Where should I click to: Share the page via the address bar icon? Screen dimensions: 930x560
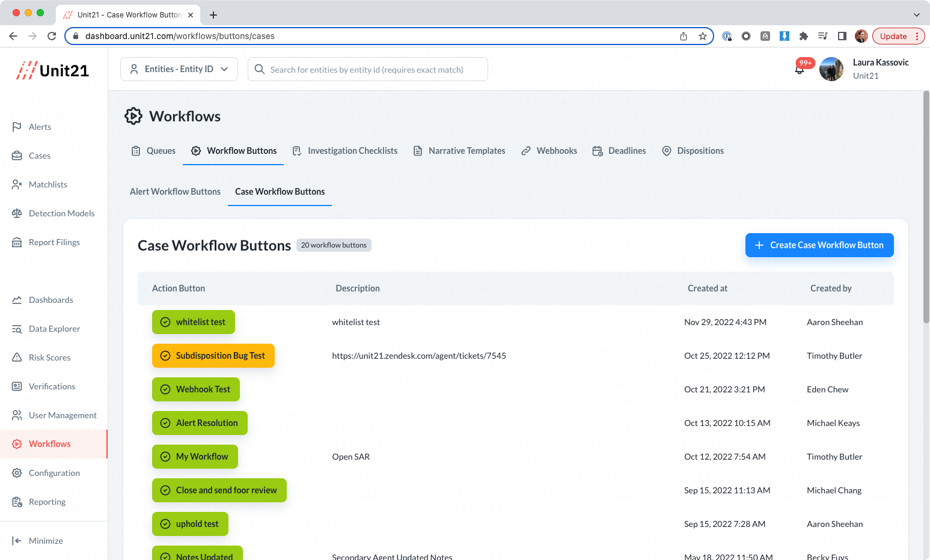point(684,36)
